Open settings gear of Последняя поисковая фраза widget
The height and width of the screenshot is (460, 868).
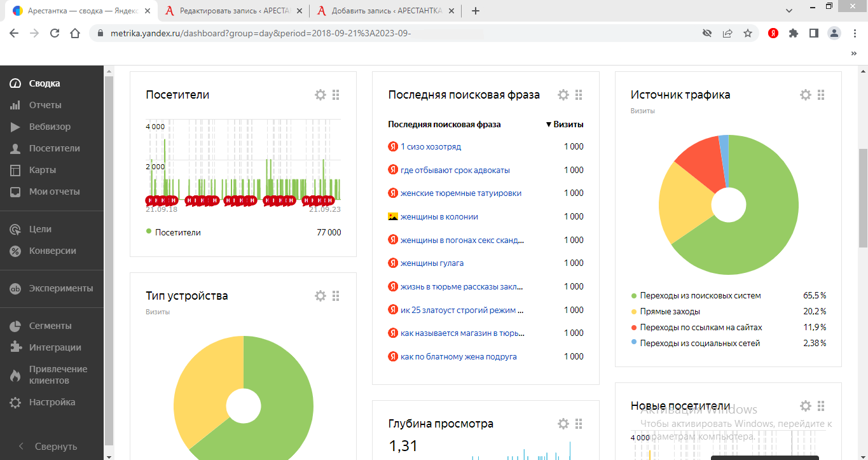point(563,95)
